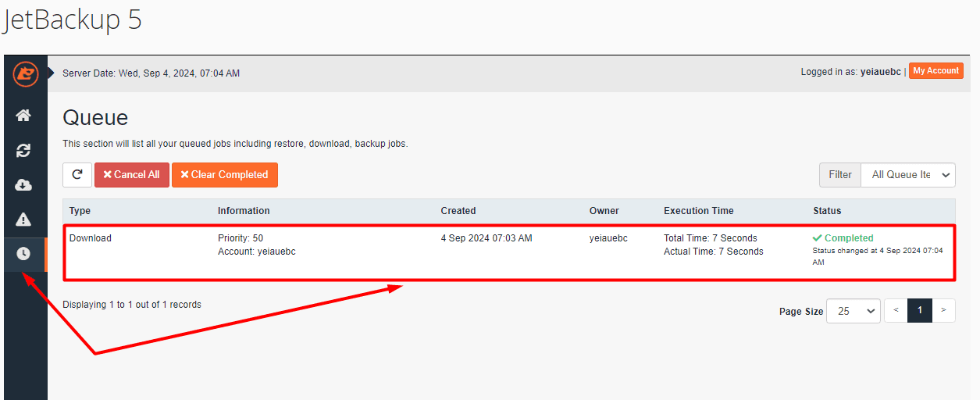Open the Alerts warning triangle icon
The width and height of the screenshot is (980, 400).
pyautogui.click(x=23, y=220)
